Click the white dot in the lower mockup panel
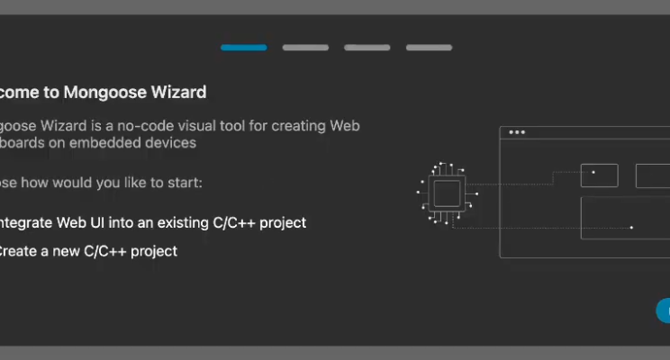The width and height of the screenshot is (670, 360). point(631,228)
